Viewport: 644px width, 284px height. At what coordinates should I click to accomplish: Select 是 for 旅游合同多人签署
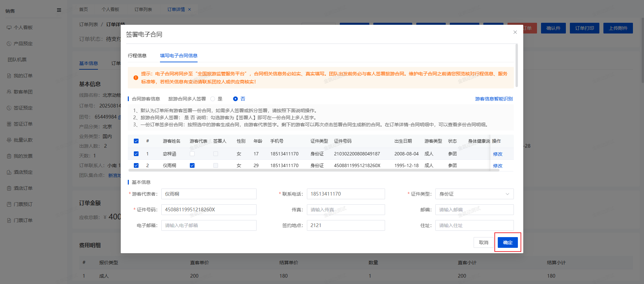point(213,99)
